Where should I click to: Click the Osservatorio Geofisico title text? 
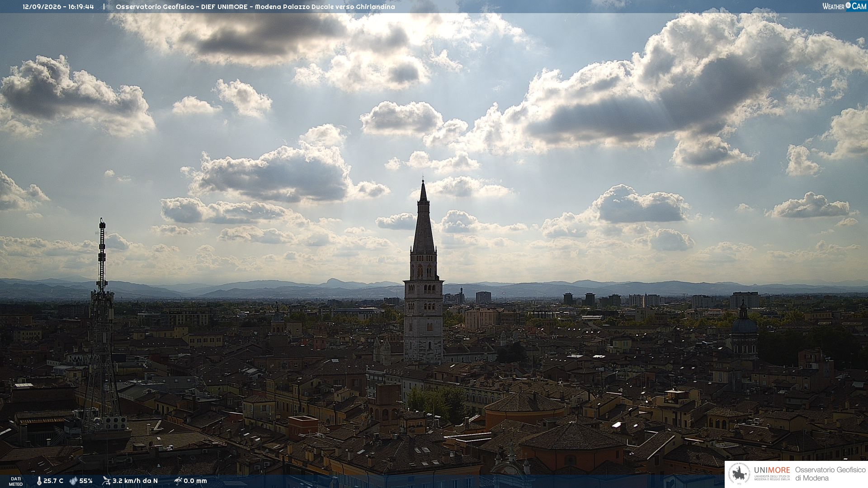click(155, 7)
